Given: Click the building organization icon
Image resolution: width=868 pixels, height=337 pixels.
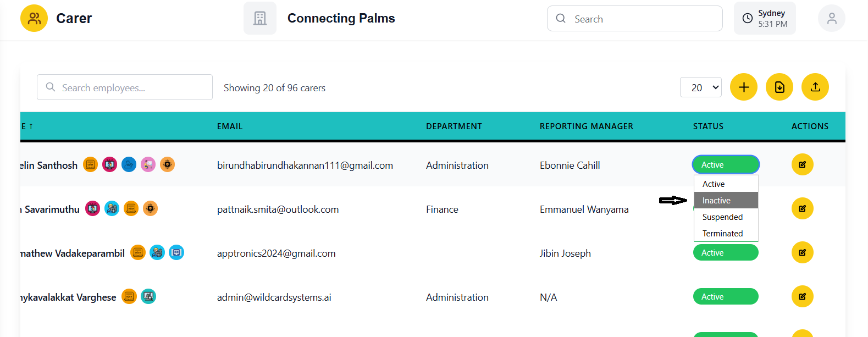Looking at the screenshot, I should [260, 19].
